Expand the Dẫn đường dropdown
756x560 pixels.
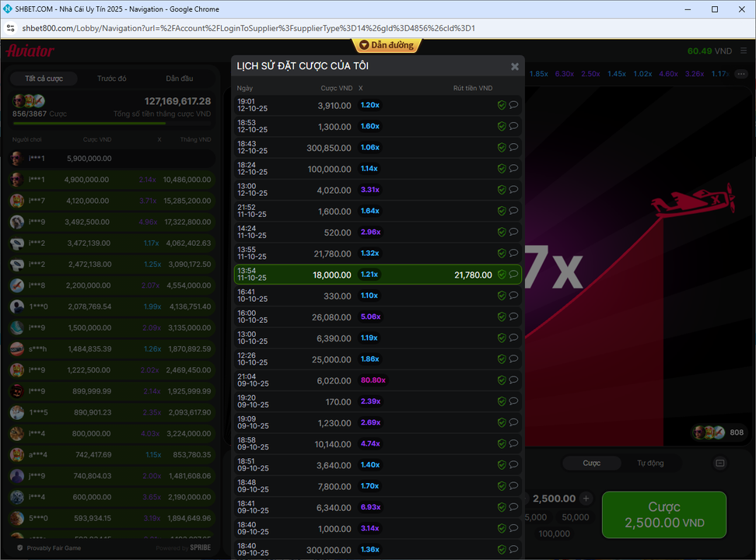(x=387, y=46)
